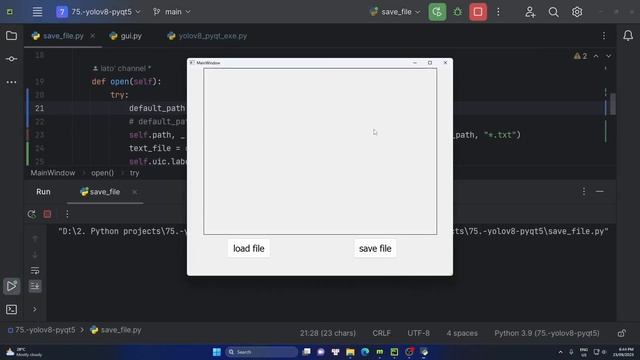Open UTF-8 encoding selector
Image resolution: width=640 pixels, height=360 pixels.
tap(418, 333)
